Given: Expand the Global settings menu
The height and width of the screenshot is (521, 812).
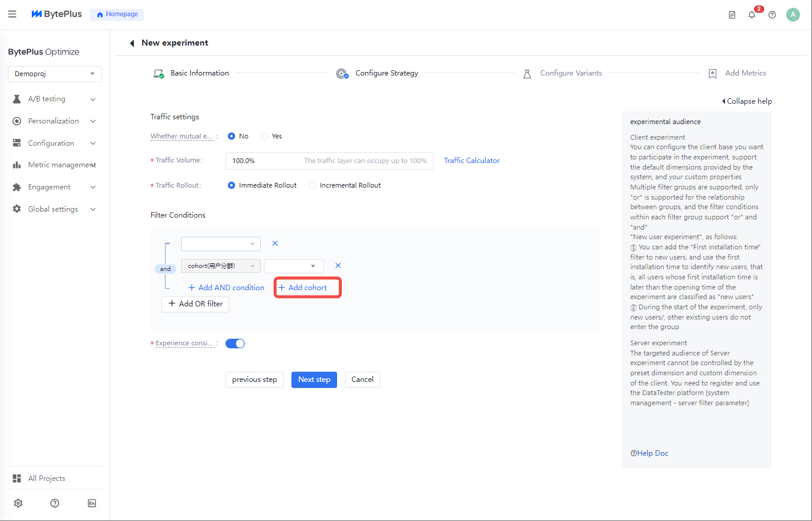Looking at the screenshot, I should [x=93, y=209].
